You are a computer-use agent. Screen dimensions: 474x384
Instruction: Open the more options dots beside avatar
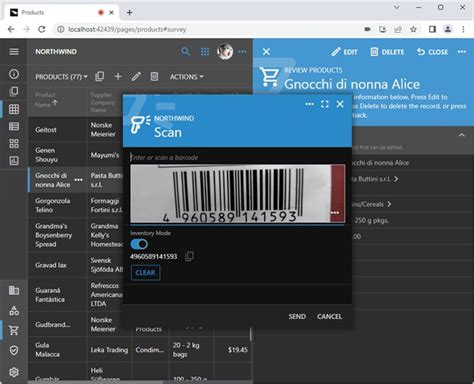pos(242,52)
